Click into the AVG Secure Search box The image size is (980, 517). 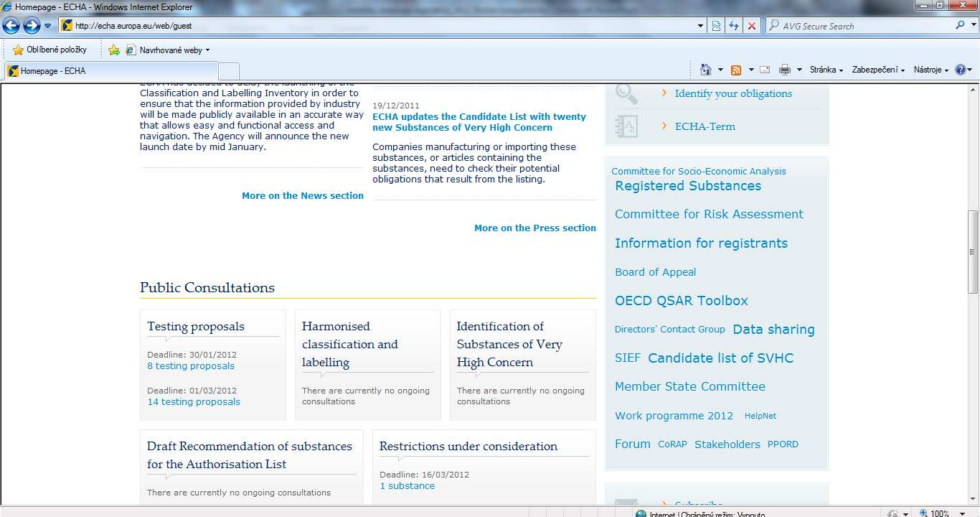pos(861,26)
